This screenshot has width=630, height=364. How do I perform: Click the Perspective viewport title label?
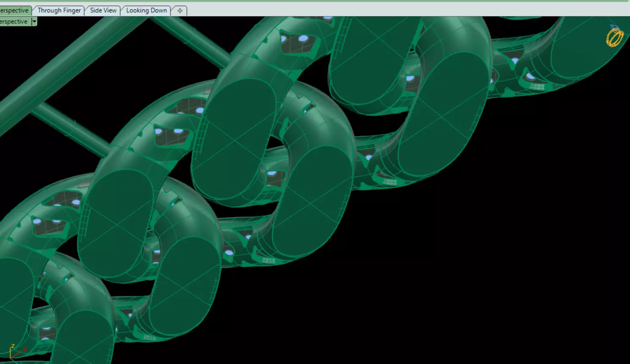click(14, 22)
